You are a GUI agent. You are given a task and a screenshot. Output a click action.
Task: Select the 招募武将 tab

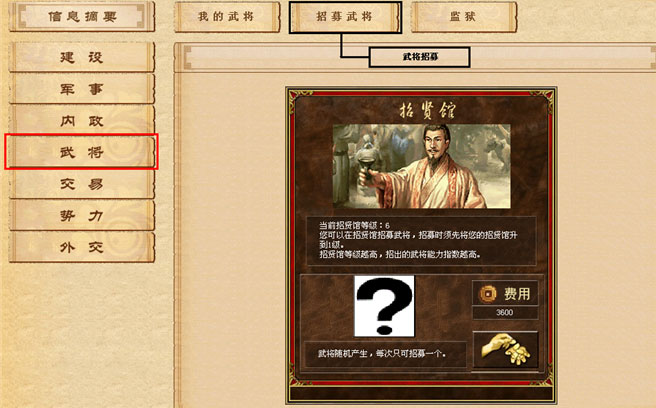coord(345,17)
